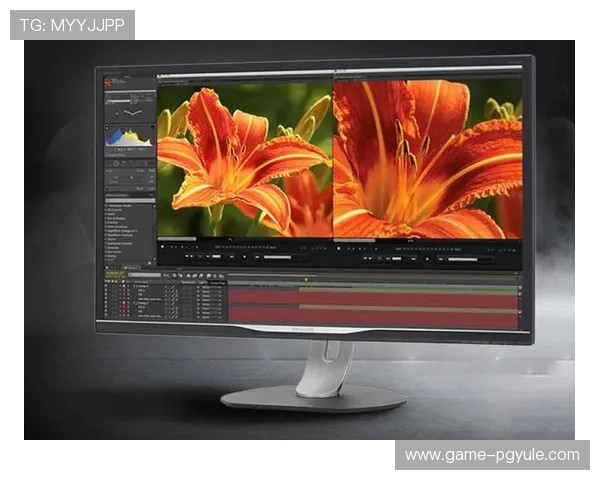Select the lower red layer bar in the timeline

click(373, 319)
